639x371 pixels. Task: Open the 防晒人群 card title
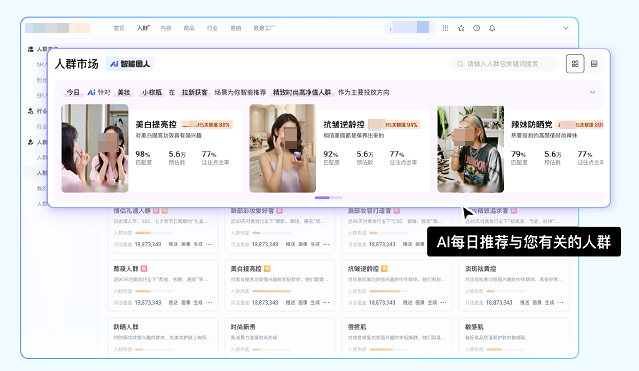pos(126,327)
